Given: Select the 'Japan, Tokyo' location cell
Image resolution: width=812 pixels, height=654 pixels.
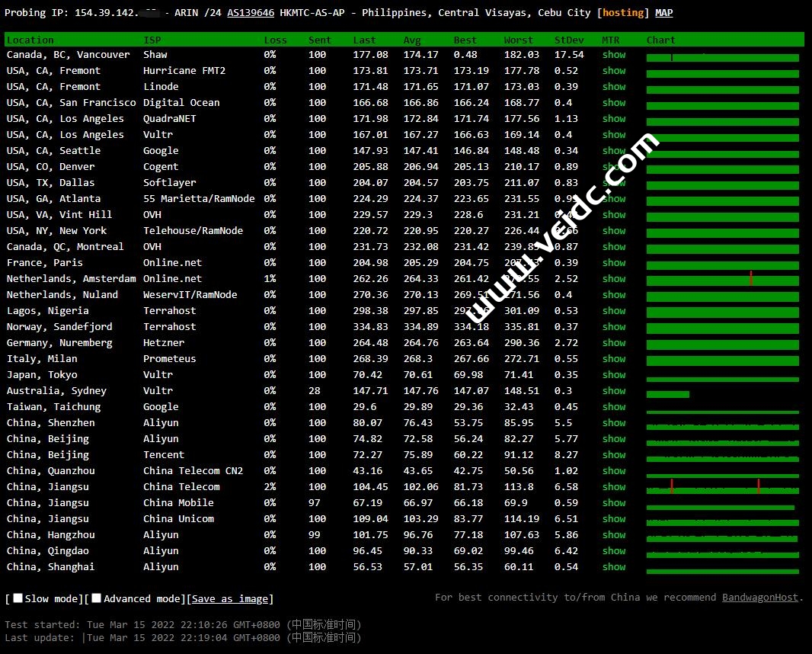Looking at the screenshot, I should [x=42, y=375].
